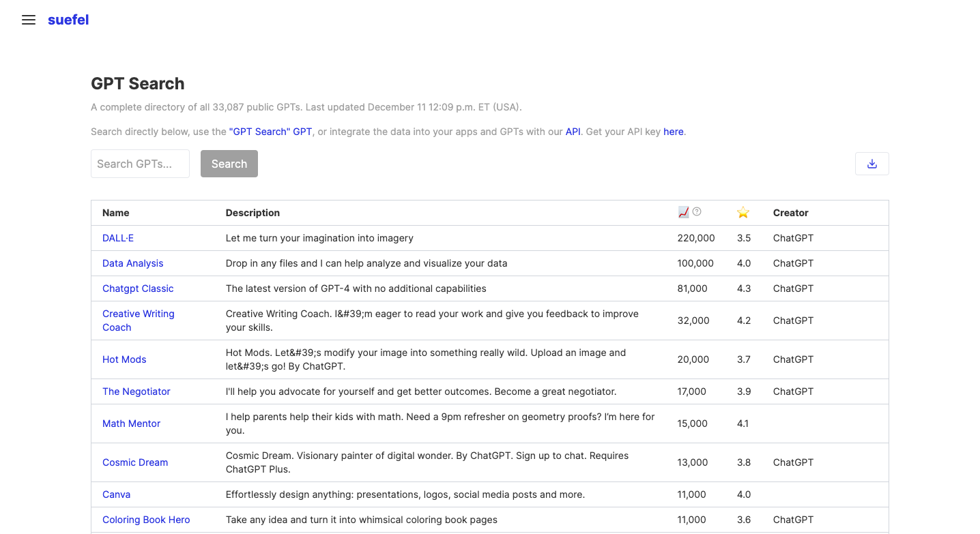Click the 3.9 rating for The Negotiator
This screenshot has width=980, height=534.
pos(744,391)
